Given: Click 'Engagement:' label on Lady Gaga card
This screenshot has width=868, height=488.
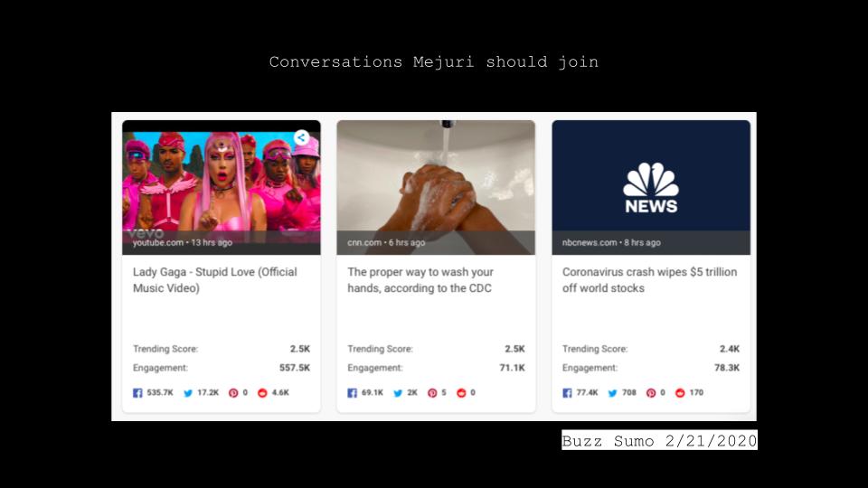Looking at the screenshot, I should tap(160, 368).
